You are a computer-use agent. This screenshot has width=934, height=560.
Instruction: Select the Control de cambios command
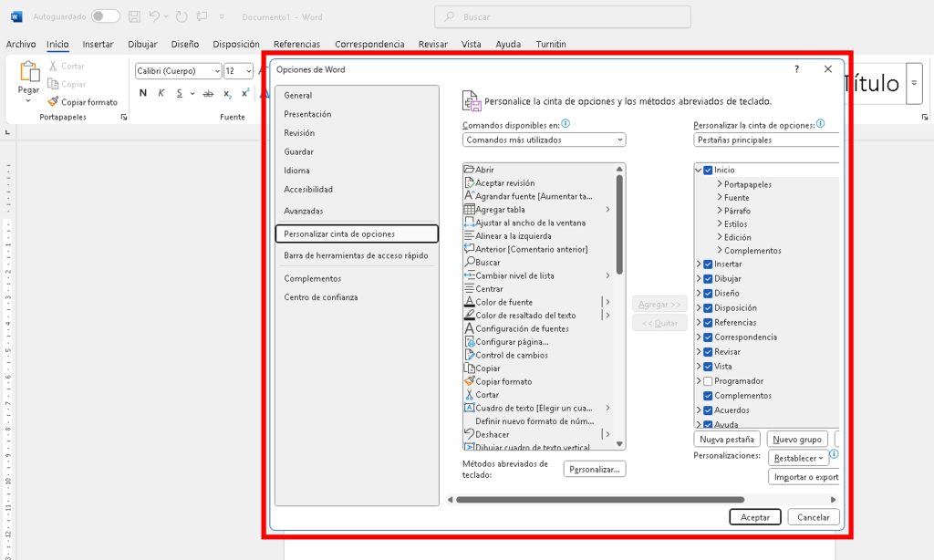pyautogui.click(x=512, y=355)
